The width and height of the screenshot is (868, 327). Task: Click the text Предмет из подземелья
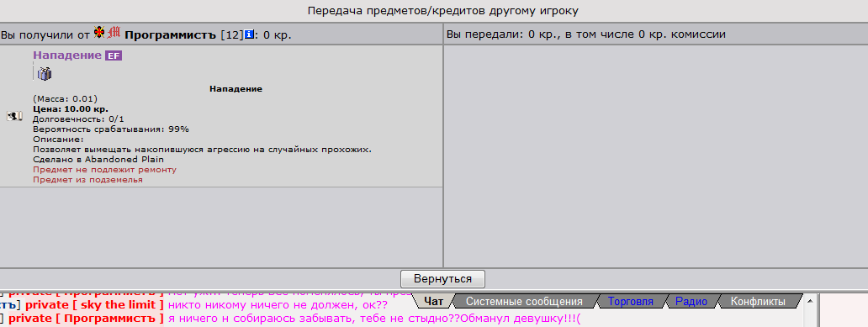pos(87,180)
